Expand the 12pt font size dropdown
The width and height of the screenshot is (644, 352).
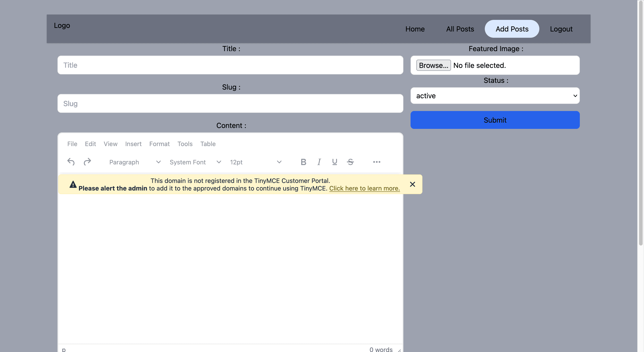pos(256,162)
